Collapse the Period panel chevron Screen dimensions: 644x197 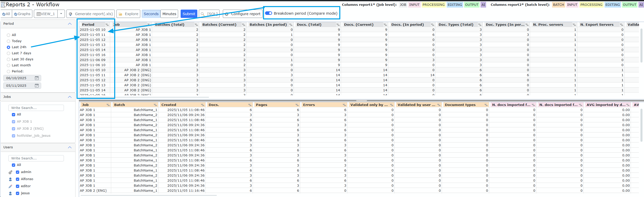pos(70,24)
